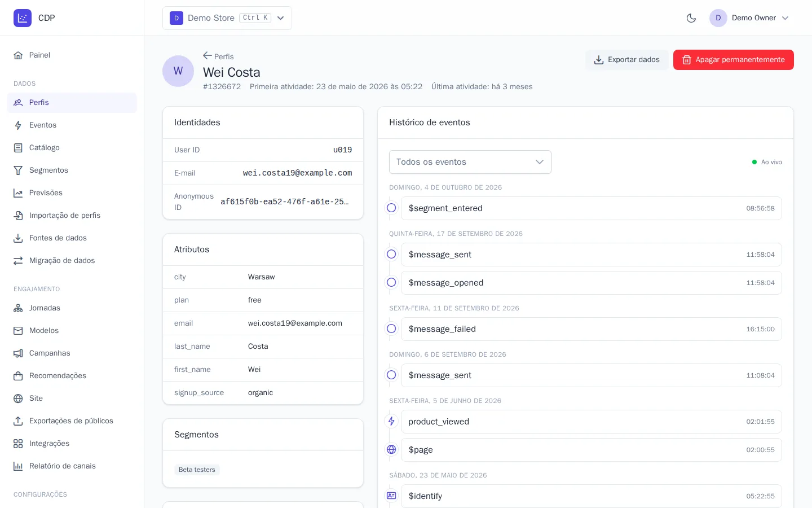Screen dimensions: 812x508
Task: Open Eventos via the lightning bolt icon
Action: click(x=18, y=125)
